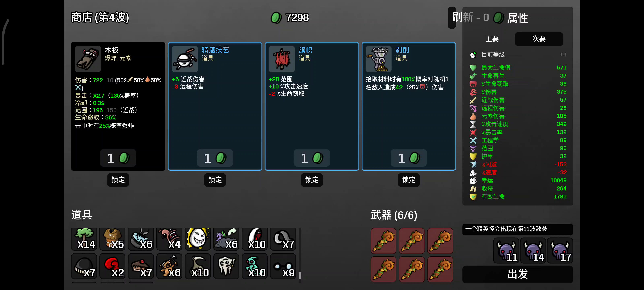Click the 出发 button to start
This screenshot has width=644, height=290.
pyautogui.click(x=517, y=274)
